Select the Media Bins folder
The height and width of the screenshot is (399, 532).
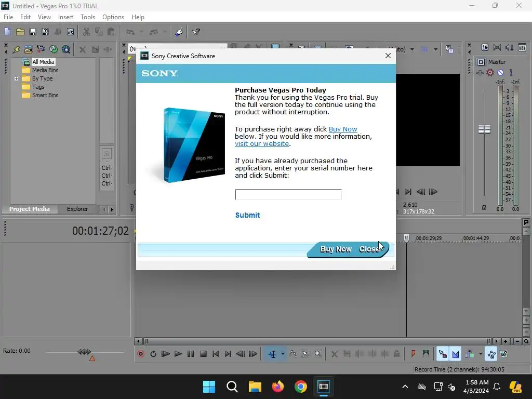(45, 70)
